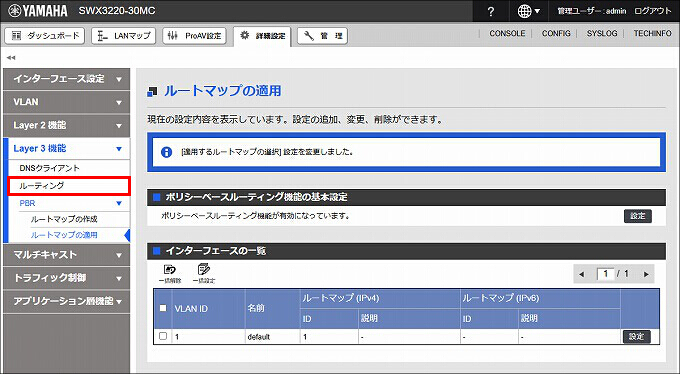Open the CONFIG link
This screenshot has height=374, width=680.
pyautogui.click(x=556, y=33)
